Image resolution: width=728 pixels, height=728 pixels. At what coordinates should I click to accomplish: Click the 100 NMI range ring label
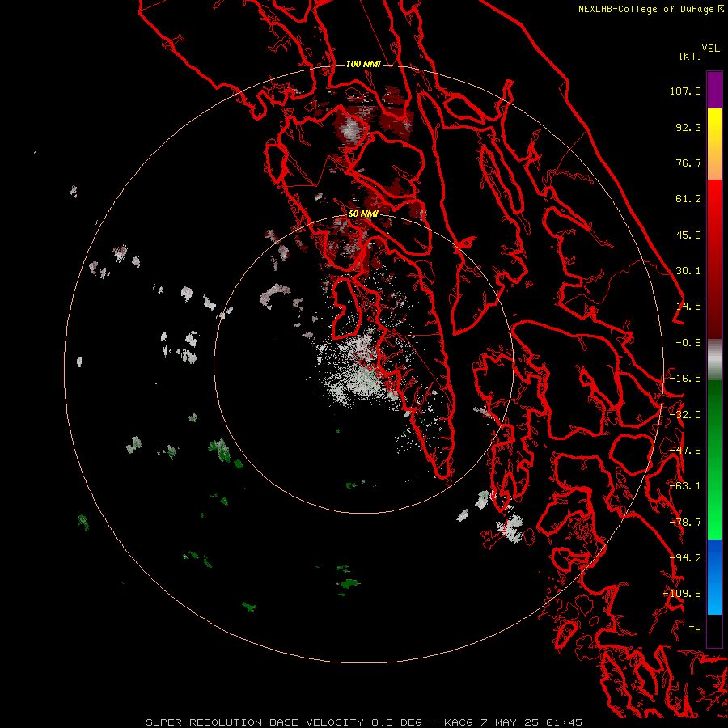tap(363, 64)
